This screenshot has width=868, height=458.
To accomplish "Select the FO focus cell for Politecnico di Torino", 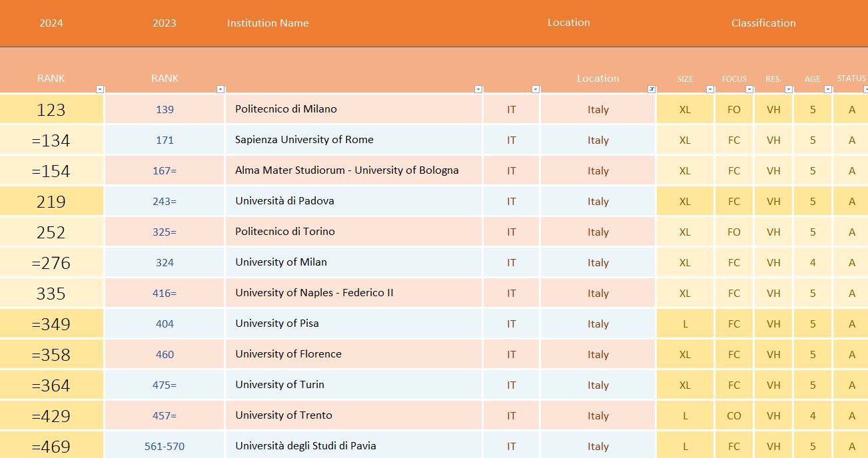I will (733, 232).
